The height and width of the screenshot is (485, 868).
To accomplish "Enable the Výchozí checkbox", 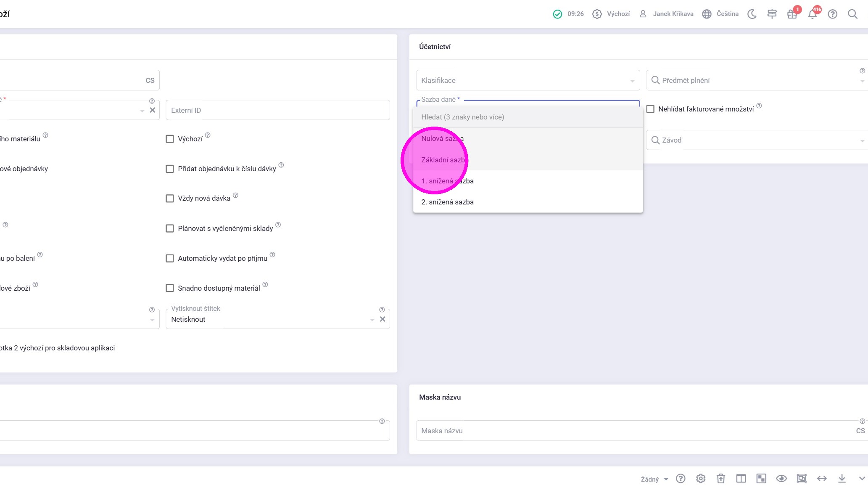I will coord(170,139).
